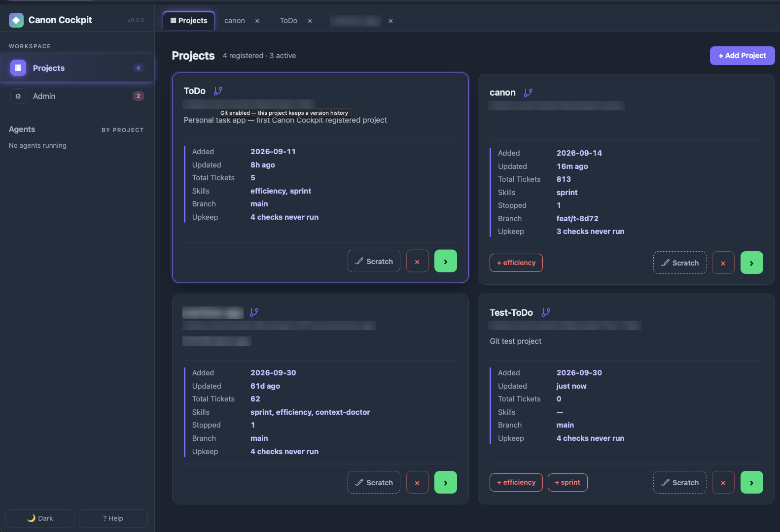
Task: Close the tab with the blurred name
Action: (x=390, y=21)
